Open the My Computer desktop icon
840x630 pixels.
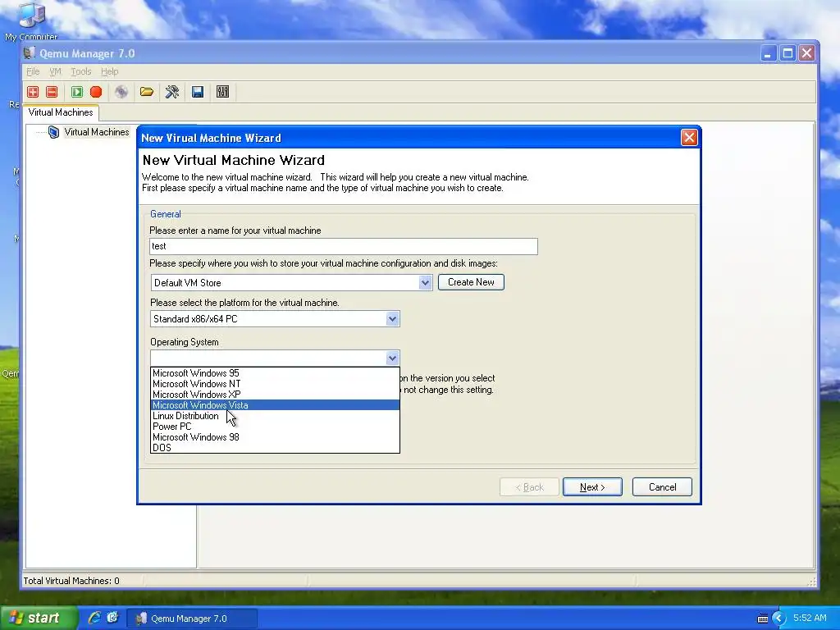click(31, 21)
